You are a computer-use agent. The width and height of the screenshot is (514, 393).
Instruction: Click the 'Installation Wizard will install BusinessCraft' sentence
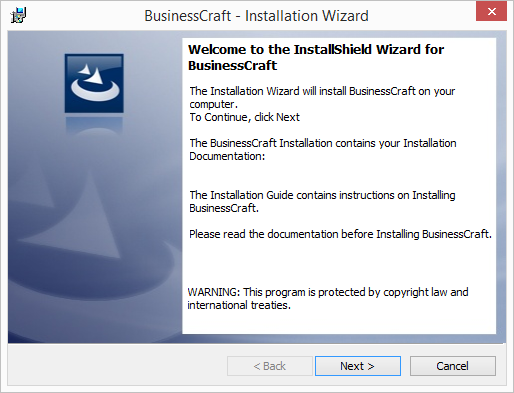coord(322,97)
